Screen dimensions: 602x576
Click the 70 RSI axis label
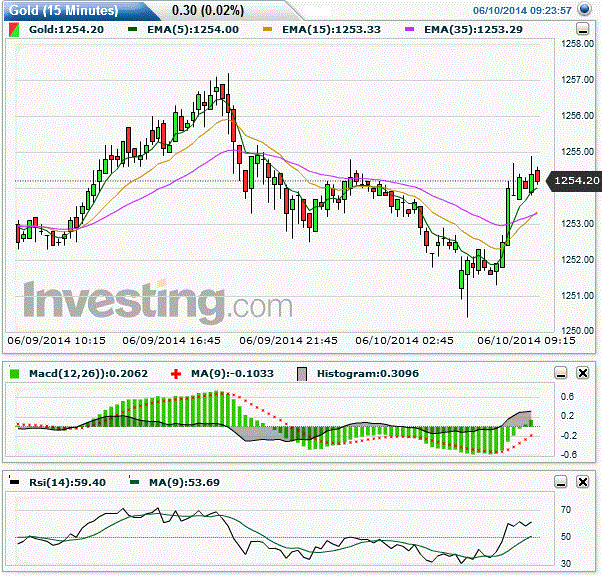click(566, 510)
